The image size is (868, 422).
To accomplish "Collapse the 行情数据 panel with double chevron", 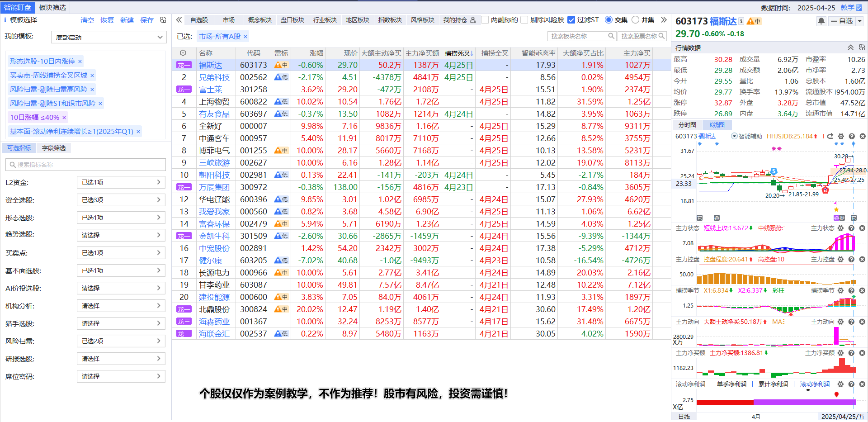I will point(850,47).
